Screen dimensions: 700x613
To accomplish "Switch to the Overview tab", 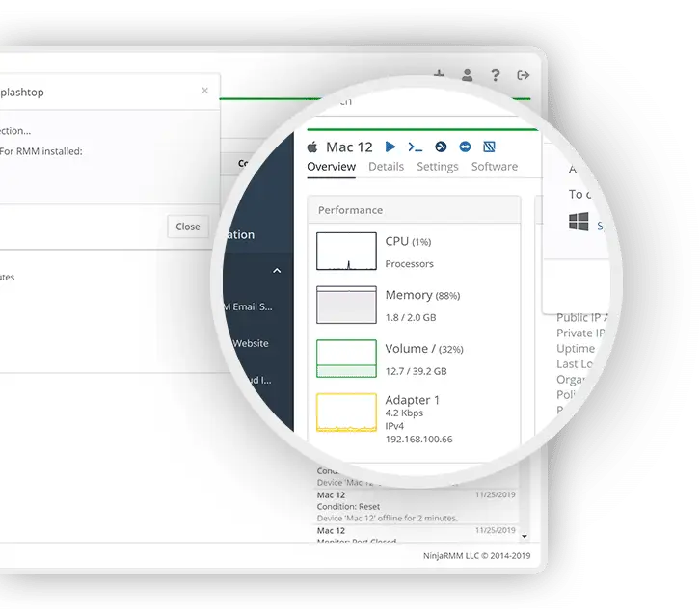I will pyautogui.click(x=332, y=167).
